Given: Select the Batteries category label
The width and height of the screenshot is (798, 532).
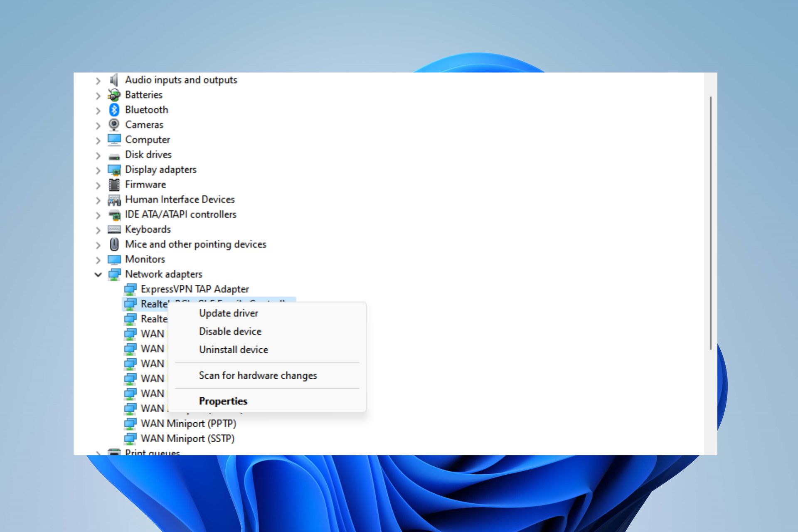Looking at the screenshot, I should pyautogui.click(x=144, y=95).
